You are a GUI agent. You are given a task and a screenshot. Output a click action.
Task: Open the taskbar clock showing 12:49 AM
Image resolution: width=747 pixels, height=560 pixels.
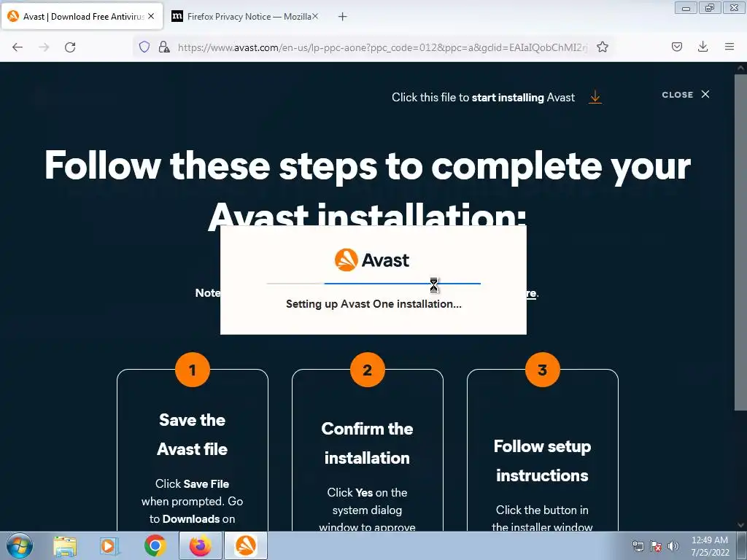710,546
